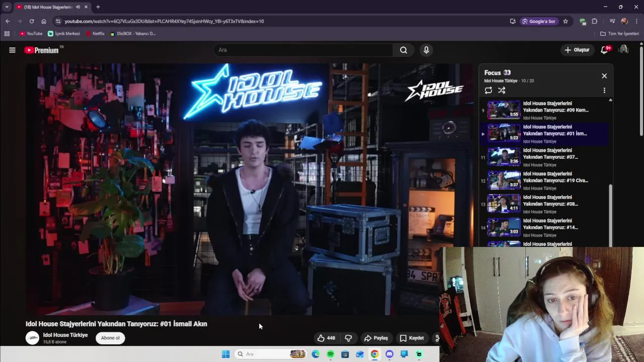Image resolution: width=644 pixels, height=362 pixels.
Task: Play playlist video #19 Civa...
Action: 543,180
